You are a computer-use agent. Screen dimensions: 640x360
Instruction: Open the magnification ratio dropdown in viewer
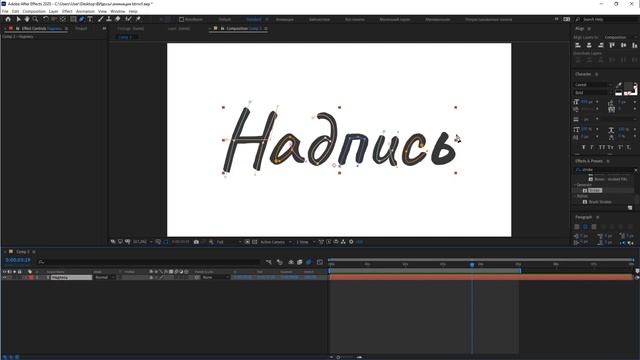click(143, 242)
